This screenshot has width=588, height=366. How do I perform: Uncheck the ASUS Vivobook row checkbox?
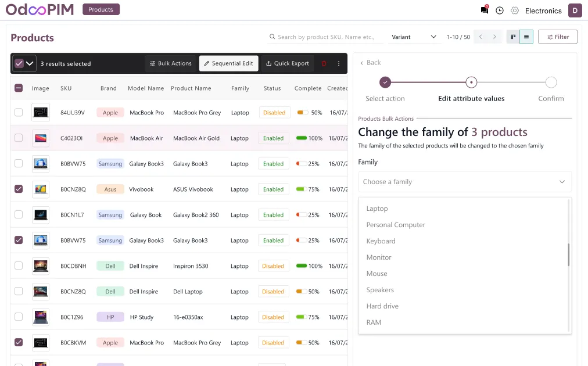(19, 189)
